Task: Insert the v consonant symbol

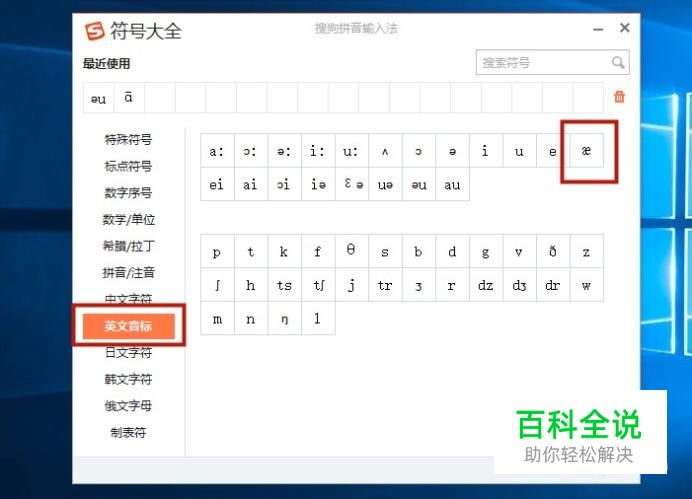Action: coord(519,251)
